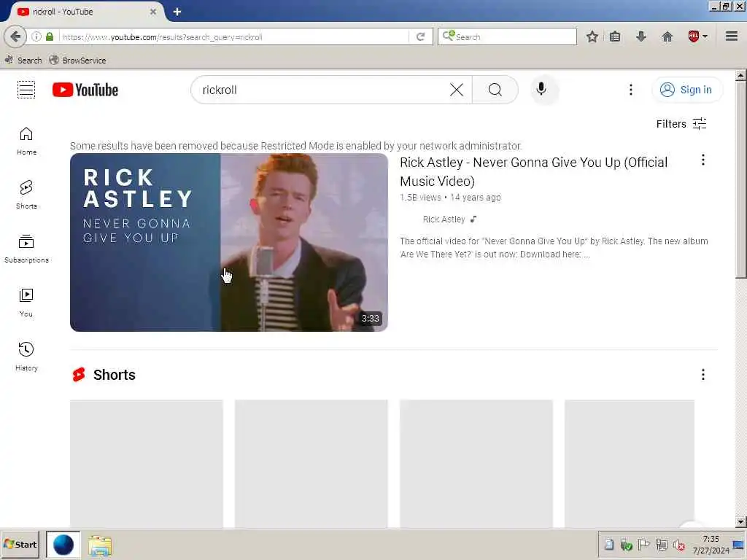The width and height of the screenshot is (747, 560).
Task: Open the Windows Start menu
Action: pyautogui.click(x=20, y=544)
